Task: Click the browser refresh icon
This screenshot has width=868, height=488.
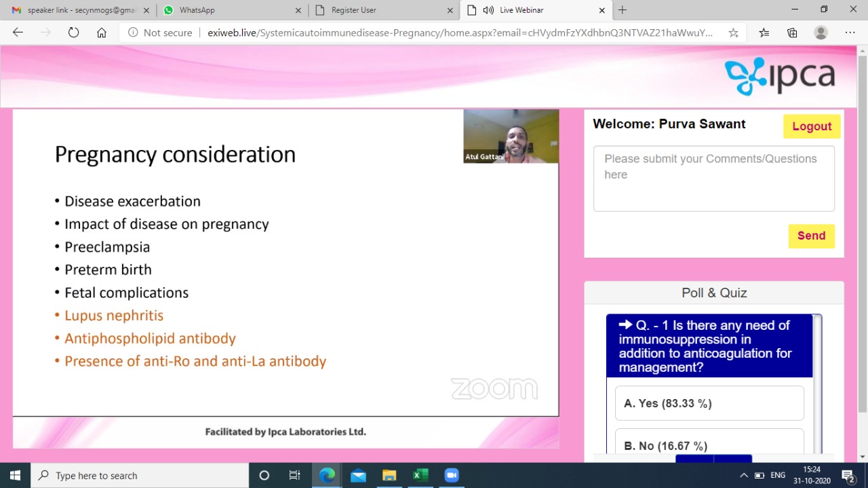Action: tap(73, 33)
